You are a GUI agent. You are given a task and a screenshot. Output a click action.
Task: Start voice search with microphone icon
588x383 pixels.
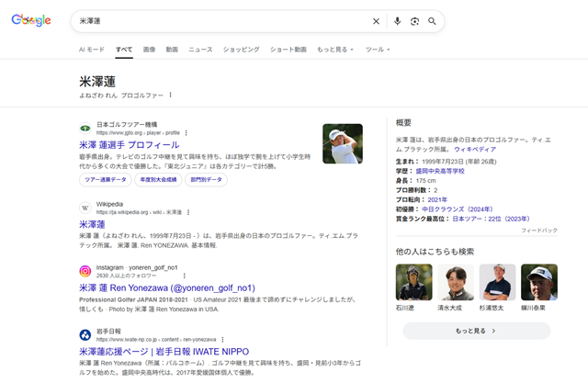tap(397, 21)
